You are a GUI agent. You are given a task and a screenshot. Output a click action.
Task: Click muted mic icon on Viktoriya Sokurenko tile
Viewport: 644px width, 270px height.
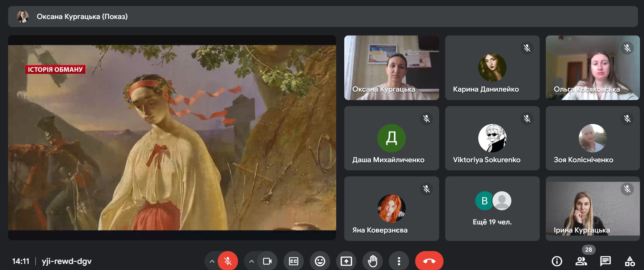point(527,119)
